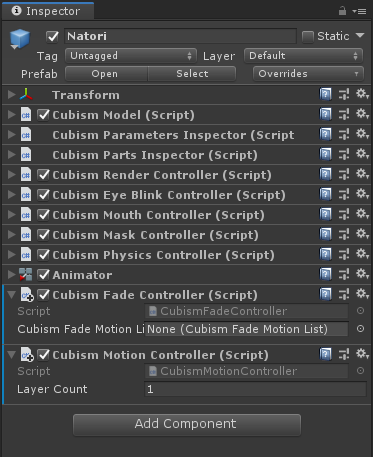
Task: Click the Add Component button
Action: point(187,424)
